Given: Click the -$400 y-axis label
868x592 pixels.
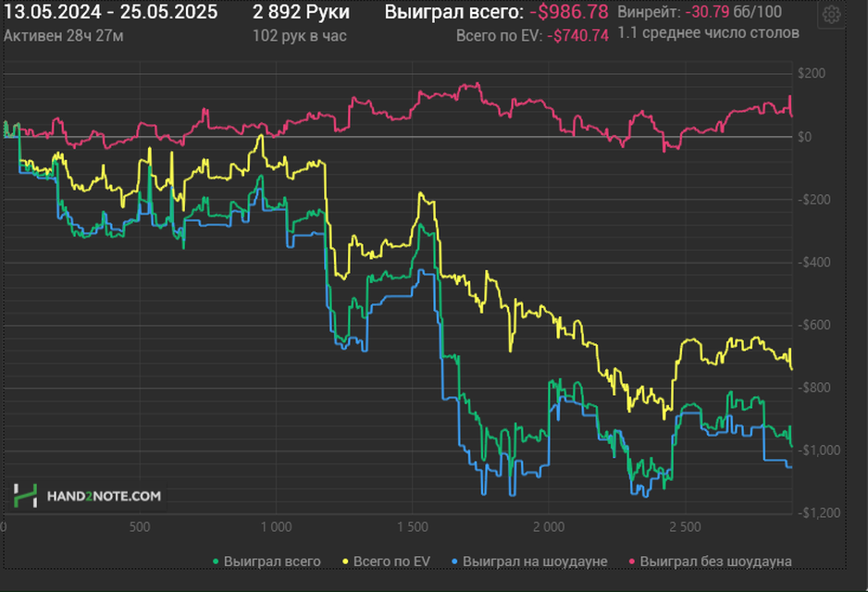Looking at the screenshot, I should [x=814, y=263].
